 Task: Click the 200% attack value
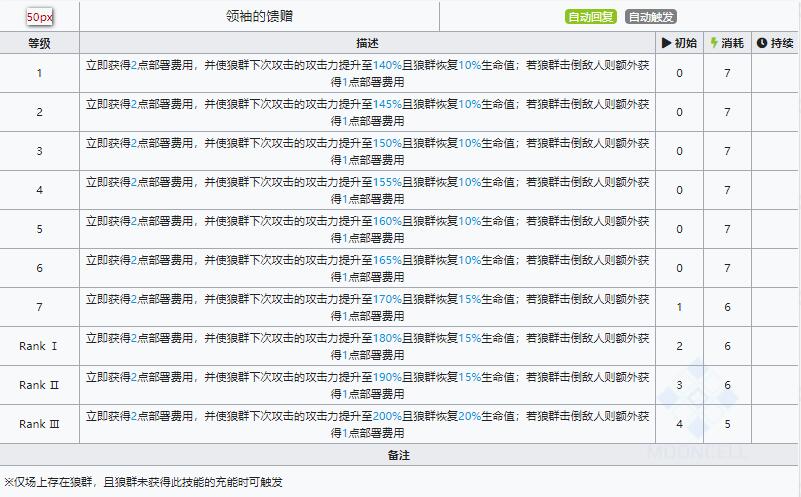(387, 416)
